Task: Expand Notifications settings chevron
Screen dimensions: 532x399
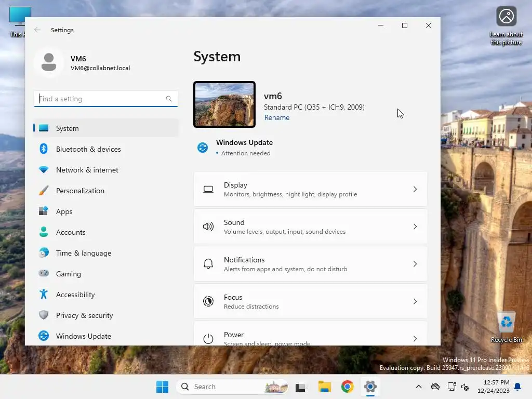Action: (415, 264)
